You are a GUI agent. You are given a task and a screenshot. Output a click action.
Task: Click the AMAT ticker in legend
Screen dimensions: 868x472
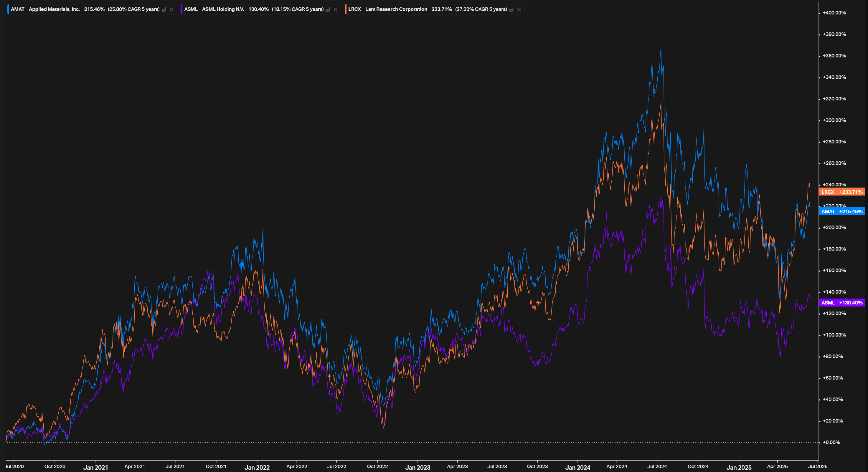[17, 9]
